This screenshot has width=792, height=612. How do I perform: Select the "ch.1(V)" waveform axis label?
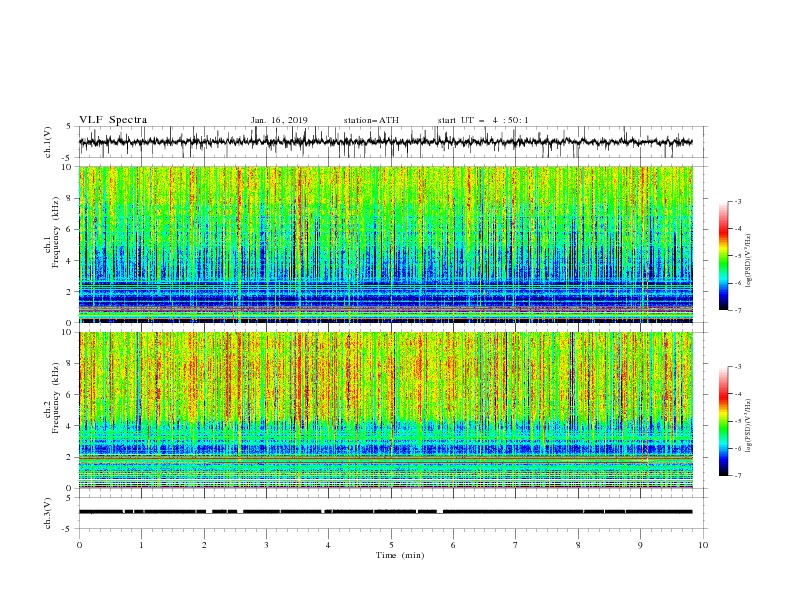[x=48, y=142]
